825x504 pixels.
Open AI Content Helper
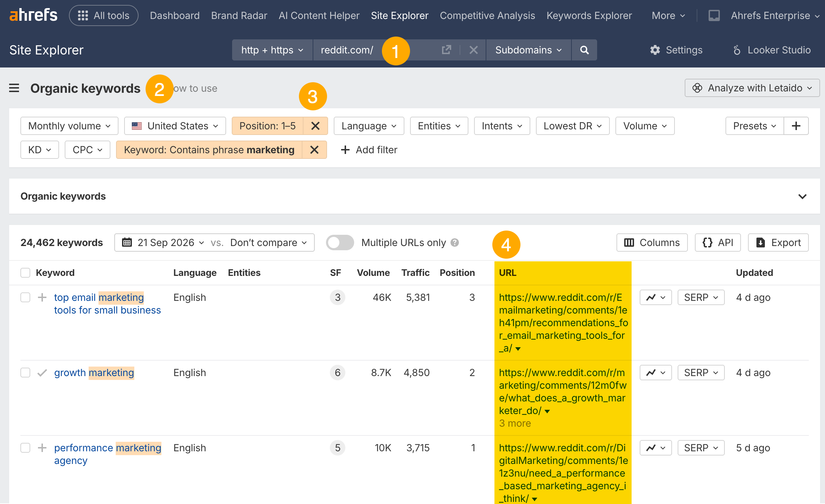tap(319, 15)
